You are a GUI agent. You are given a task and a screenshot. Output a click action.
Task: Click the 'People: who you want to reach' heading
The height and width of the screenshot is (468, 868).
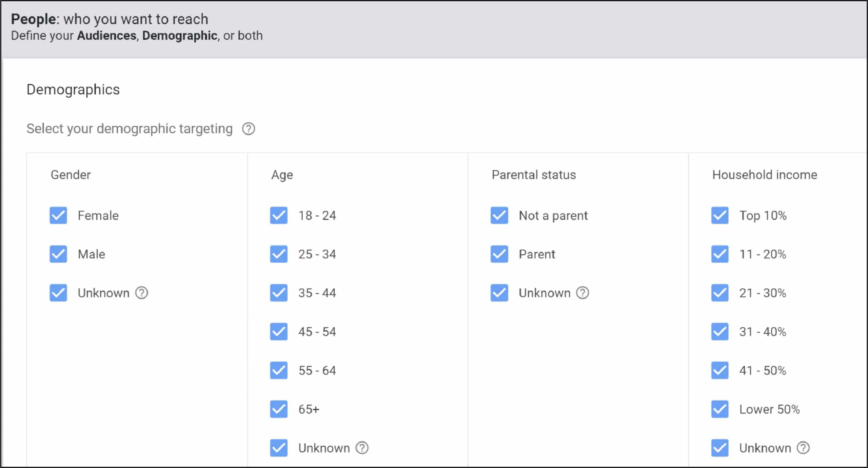110,19
